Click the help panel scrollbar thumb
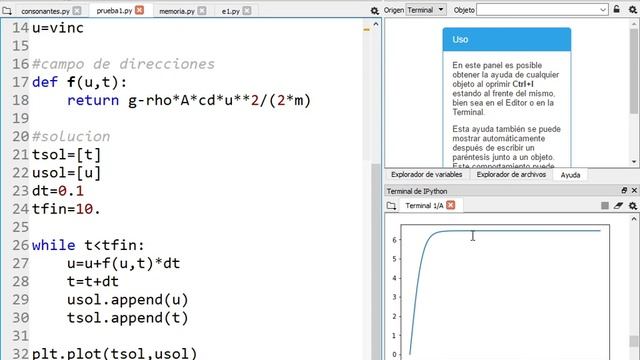The height and width of the screenshot is (360, 640). pyautogui.click(x=634, y=71)
